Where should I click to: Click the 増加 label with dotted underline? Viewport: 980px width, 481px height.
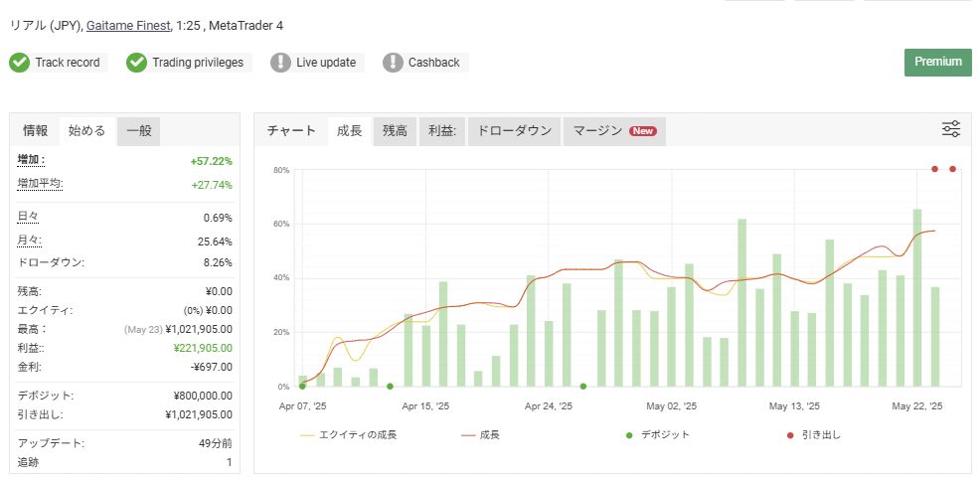pyautogui.click(x=31, y=161)
